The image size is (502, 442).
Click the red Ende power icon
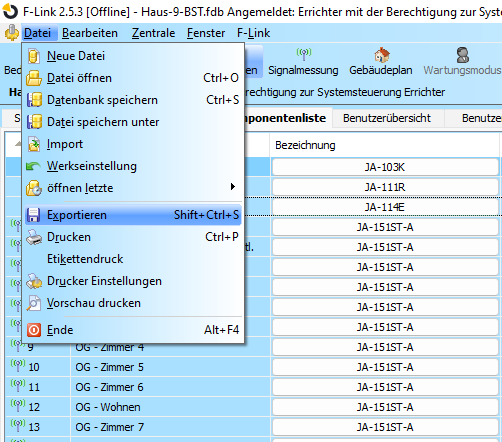click(34, 330)
